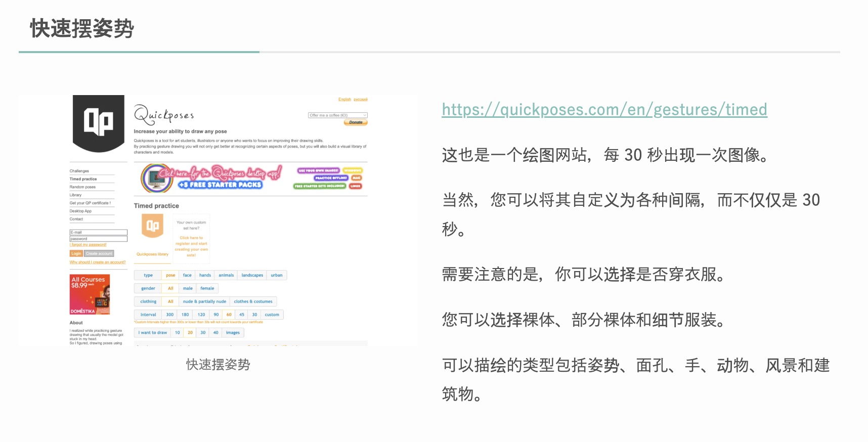Click the orange Quickposes library icon
868x442 pixels.
[x=152, y=226]
